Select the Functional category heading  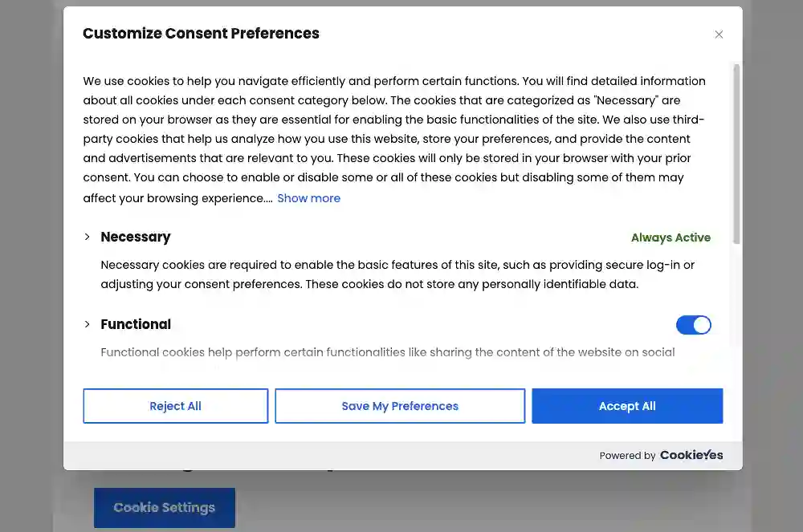pos(136,324)
